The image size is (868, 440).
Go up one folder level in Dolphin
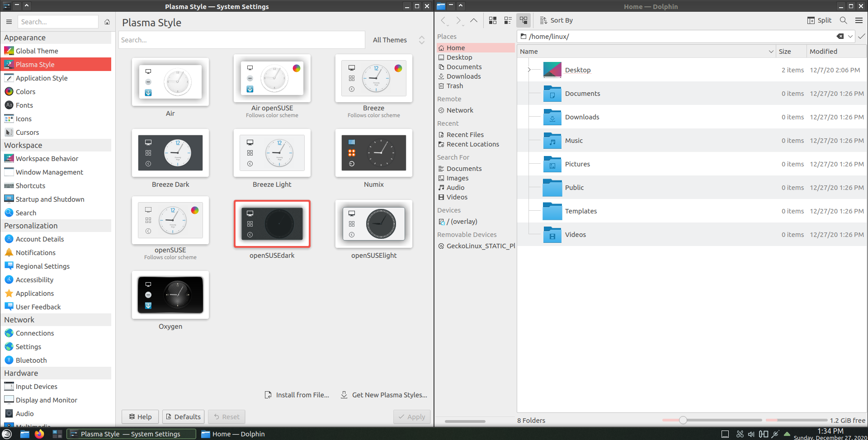(473, 20)
